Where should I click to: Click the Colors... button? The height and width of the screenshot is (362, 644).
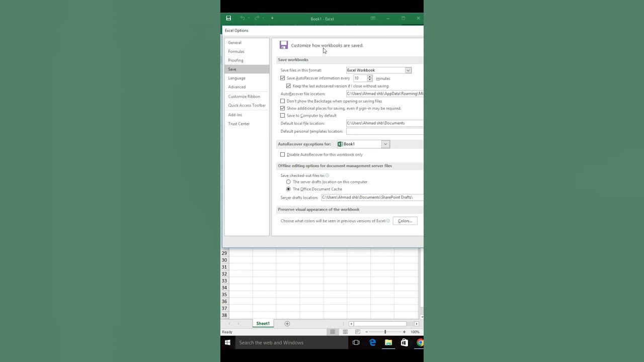tap(405, 221)
